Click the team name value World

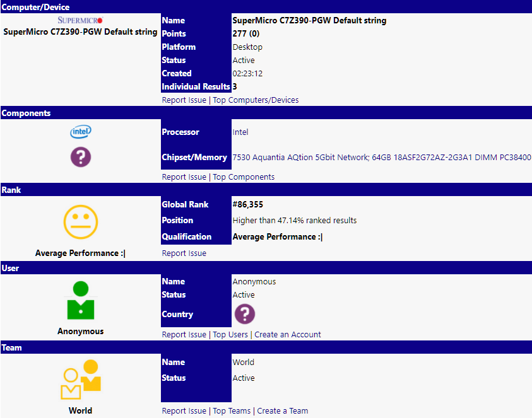click(243, 362)
